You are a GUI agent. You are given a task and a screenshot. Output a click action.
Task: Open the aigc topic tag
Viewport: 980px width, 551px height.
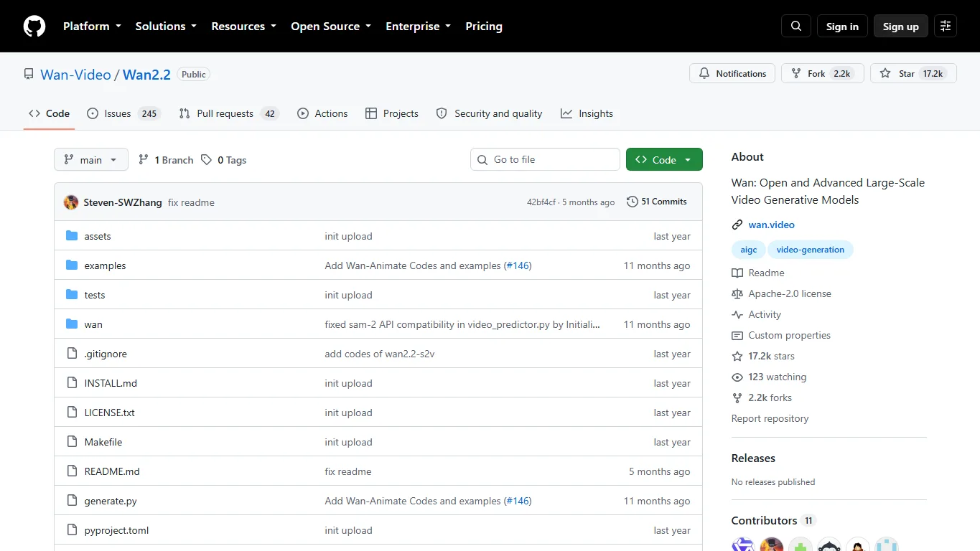point(749,250)
